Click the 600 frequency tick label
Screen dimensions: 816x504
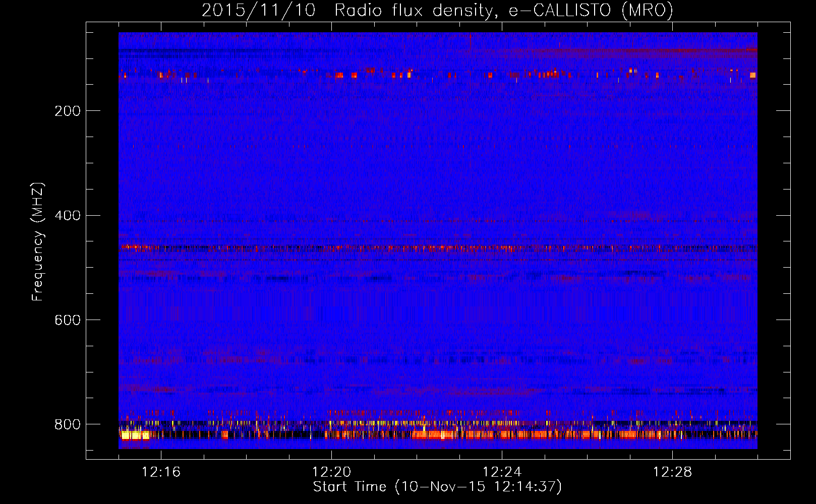68,320
